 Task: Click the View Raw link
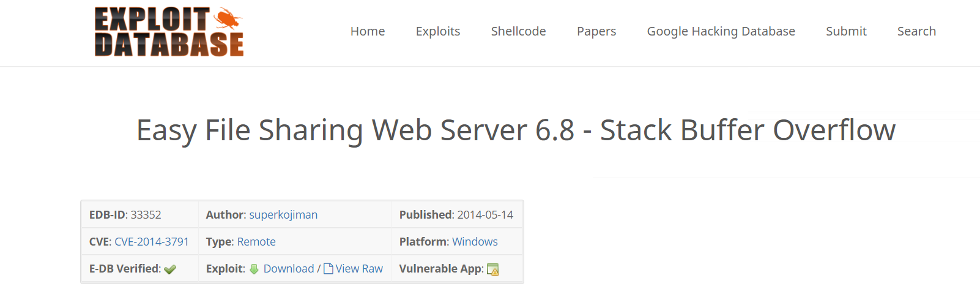pyautogui.click(x=359, y=269)
